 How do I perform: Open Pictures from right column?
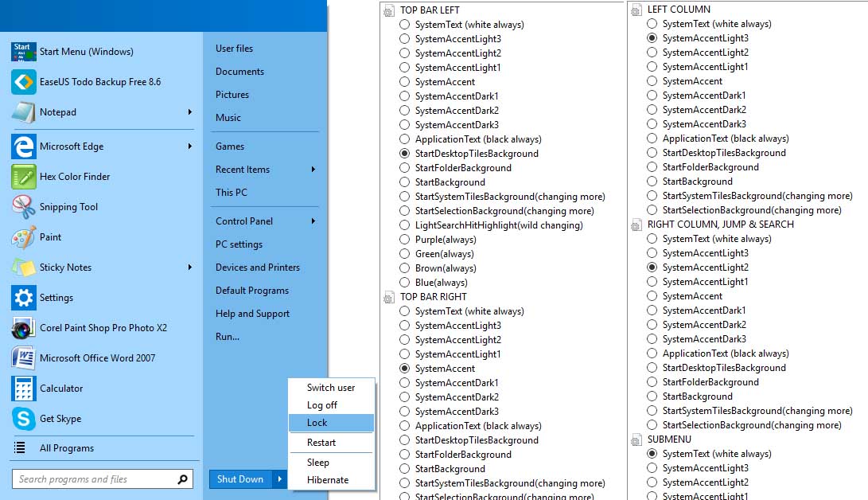pyautogui.click(x=232, y=95)
